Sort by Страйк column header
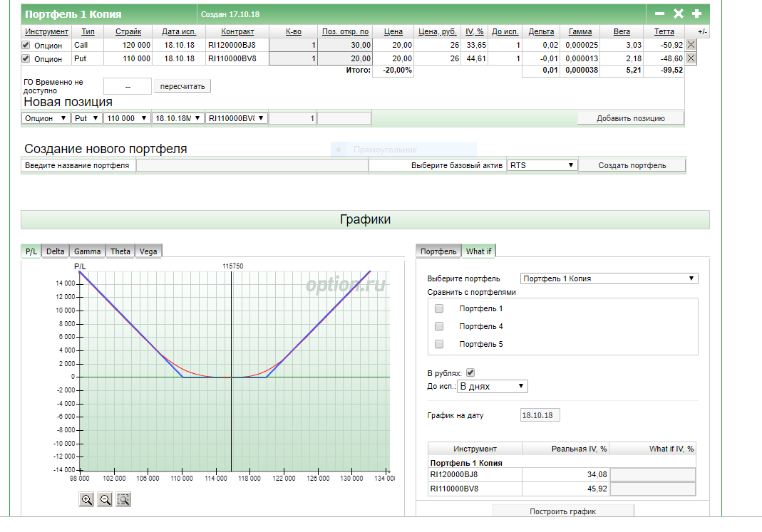This screenshot has width=762, height=532. (128, 31)
